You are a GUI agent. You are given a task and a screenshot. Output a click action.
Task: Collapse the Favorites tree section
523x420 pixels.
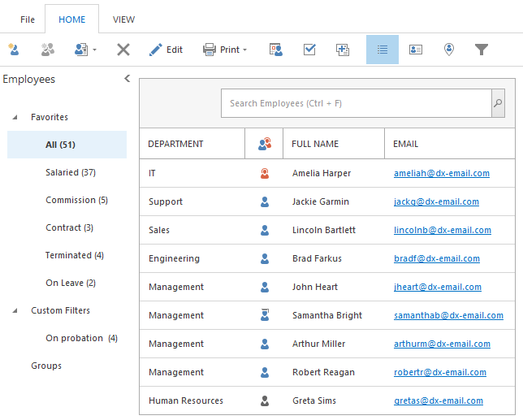click(x=15, y=118)
